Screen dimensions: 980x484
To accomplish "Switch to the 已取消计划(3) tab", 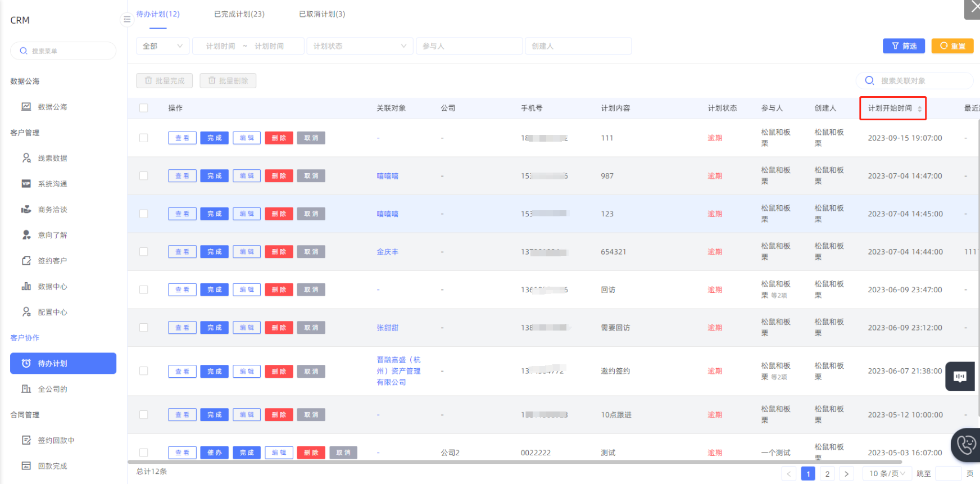I will point(322,14).
